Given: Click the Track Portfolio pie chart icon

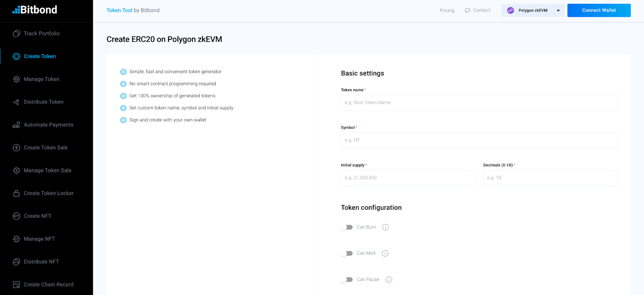Looking at the screenshot, I should tap(17, 34).
